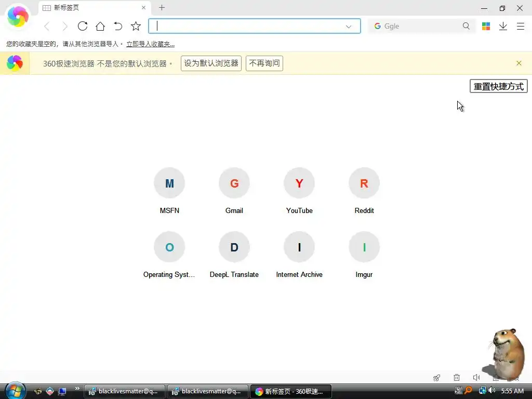
Task: Click the trash can icon in status bar
Action: point(457,377)
